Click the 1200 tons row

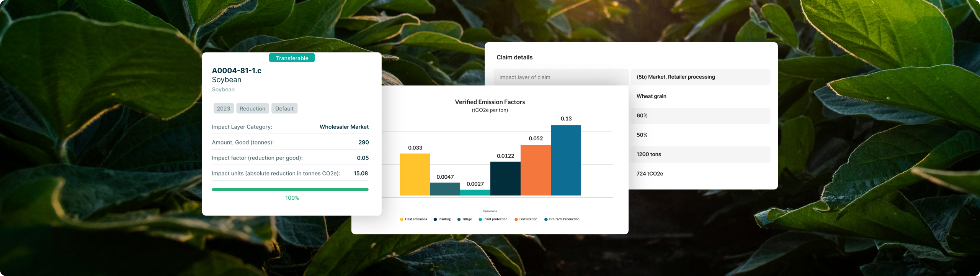pyautogui.click(x=700, y=154)
